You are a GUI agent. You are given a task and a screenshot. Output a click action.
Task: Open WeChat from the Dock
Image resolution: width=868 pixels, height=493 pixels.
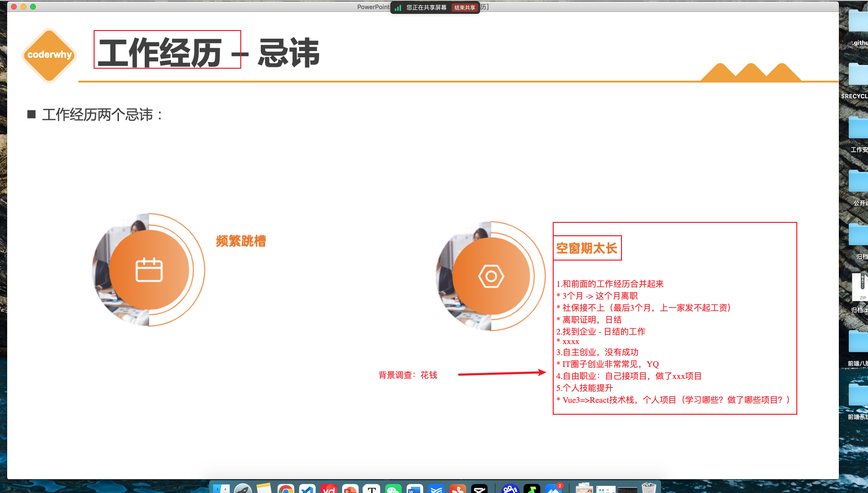393,489
